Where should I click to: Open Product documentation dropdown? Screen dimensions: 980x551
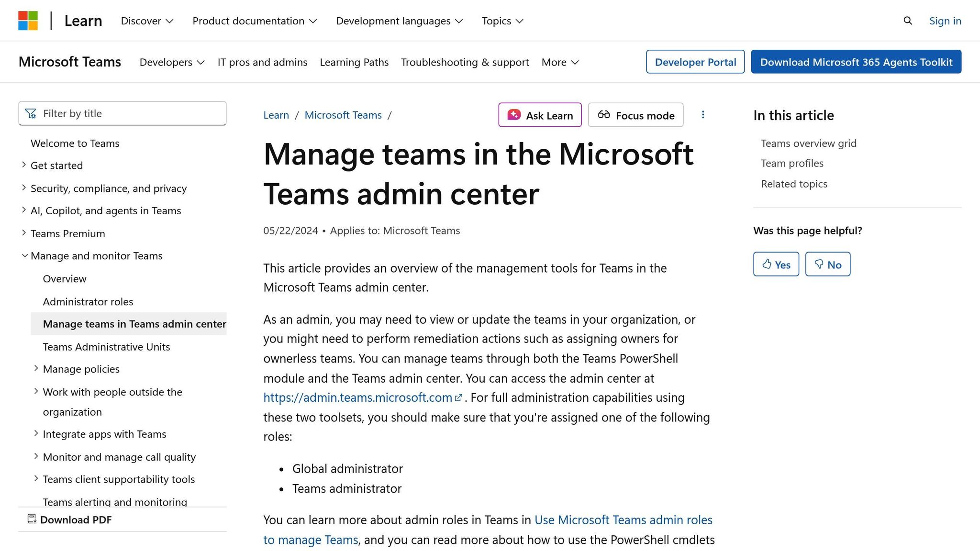click(x=255, y=21)
